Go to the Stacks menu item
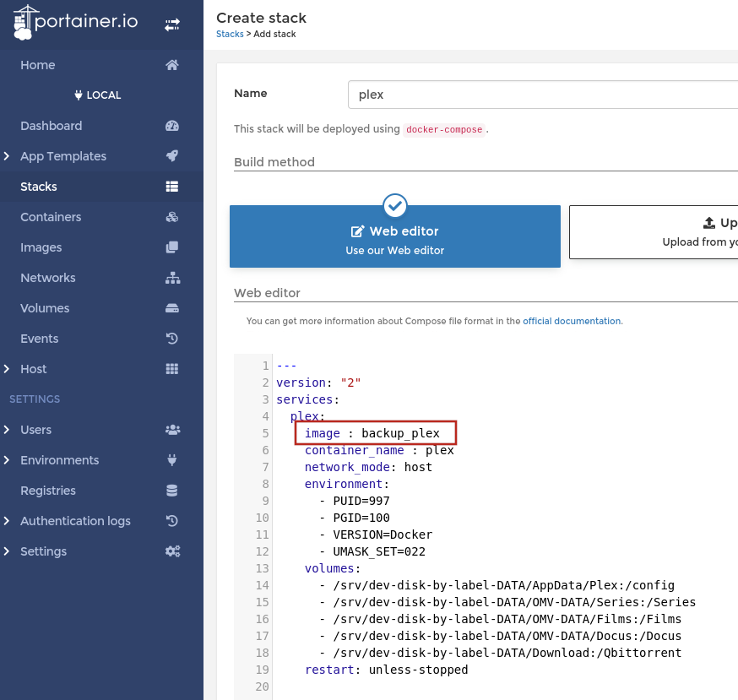The image size is (738, 700). click(101, 187)
